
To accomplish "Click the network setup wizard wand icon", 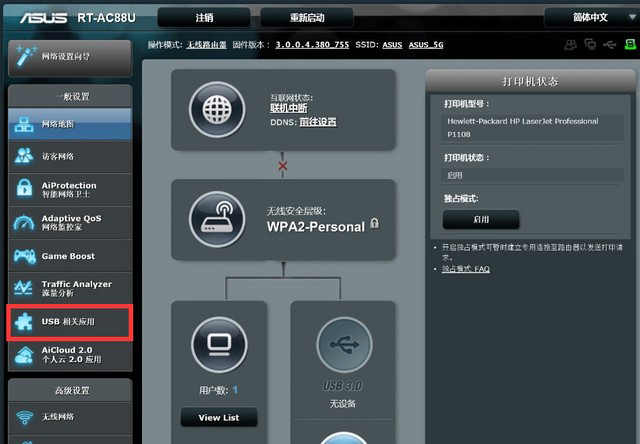I will tap(25, 56).
